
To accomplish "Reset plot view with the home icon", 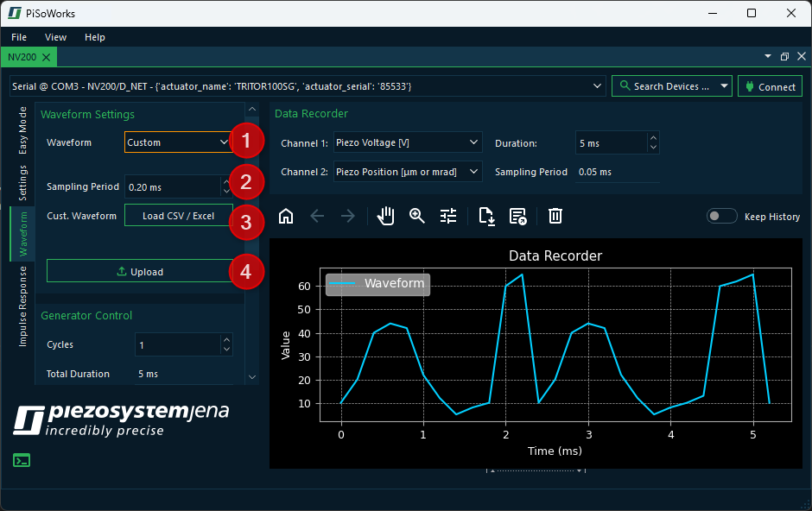I will pos(286,216).
